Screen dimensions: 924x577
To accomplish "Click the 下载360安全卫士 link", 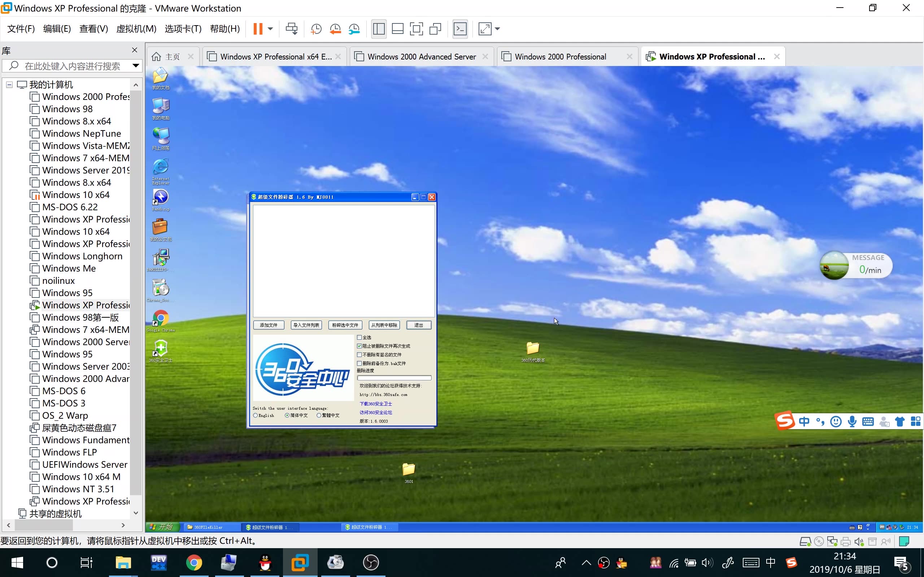I will pos(376,404).
